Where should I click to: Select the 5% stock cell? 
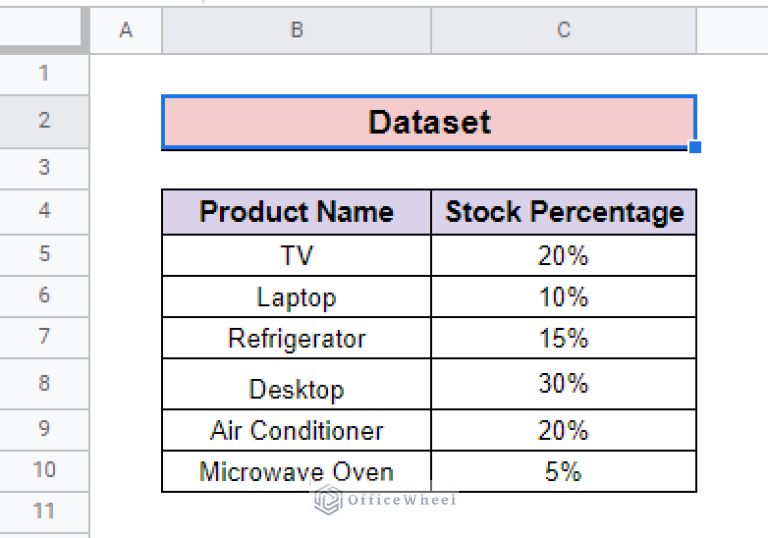click(564, 472)
